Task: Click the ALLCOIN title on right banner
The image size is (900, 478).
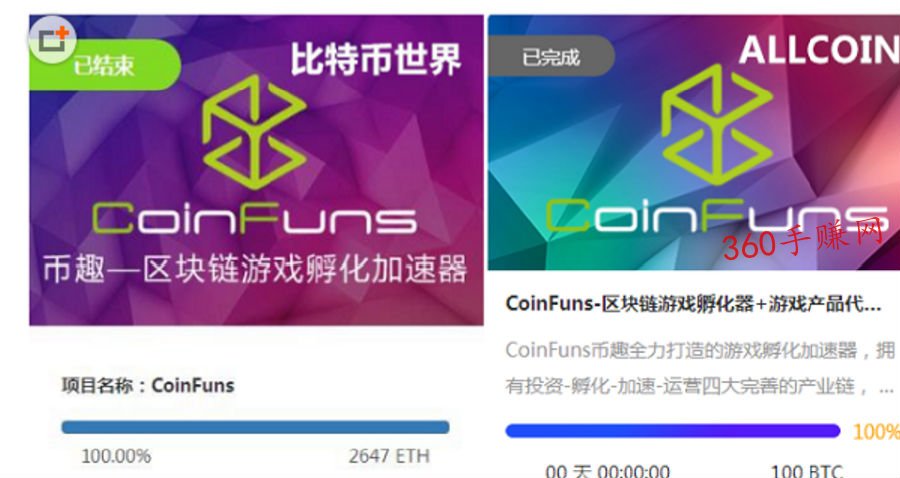Action: click(x=819, y=49)
